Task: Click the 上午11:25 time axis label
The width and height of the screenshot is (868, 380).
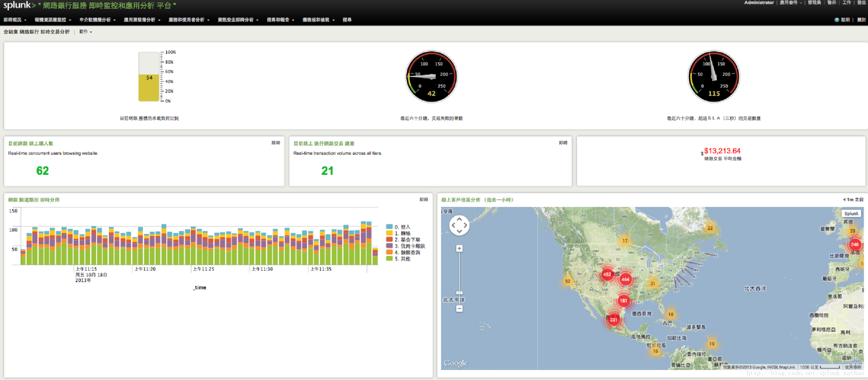Action: tap(204, 269)
